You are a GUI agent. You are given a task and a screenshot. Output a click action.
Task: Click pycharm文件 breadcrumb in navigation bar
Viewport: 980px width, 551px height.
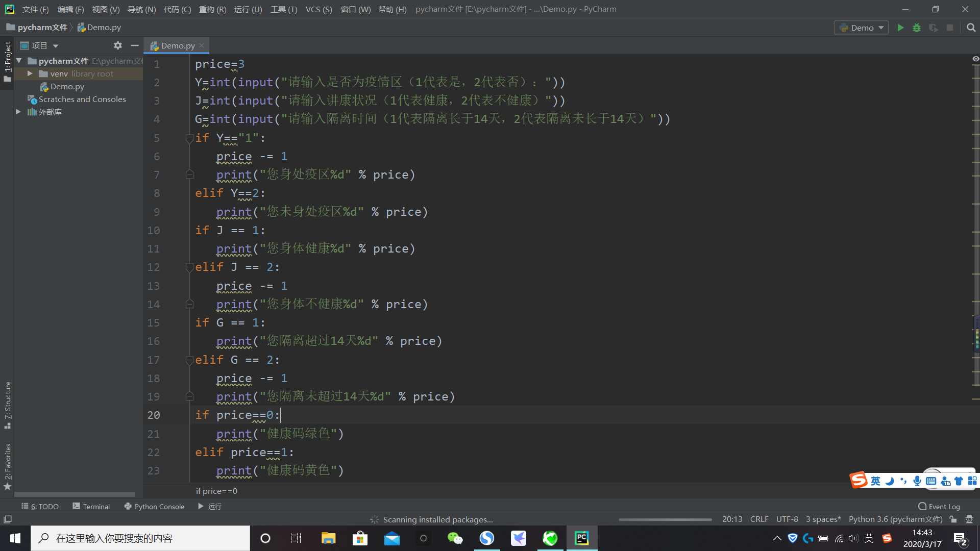[x=37, y=27]
